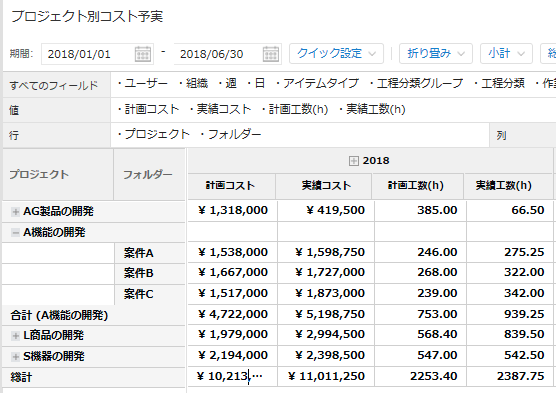Click cell 568.40 planned hours
556x393 pixels.
420,334
